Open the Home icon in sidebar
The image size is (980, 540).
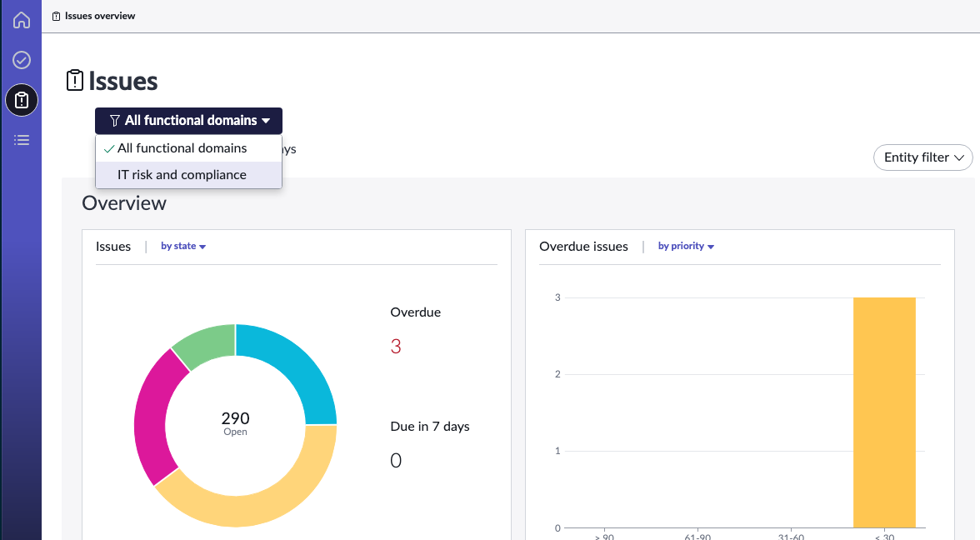coord(22,20)
